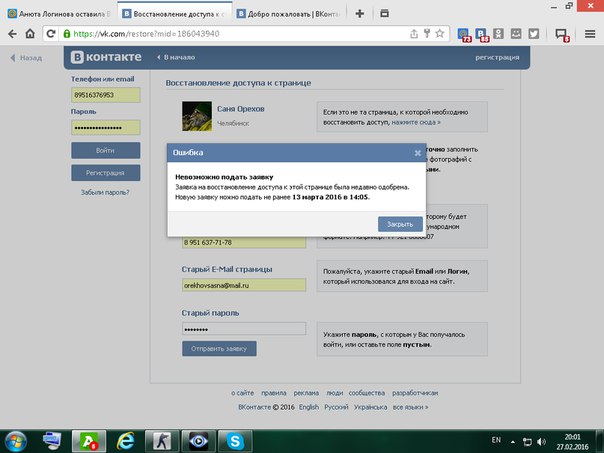
Task: Open the chat bubble notifications icon
Action: point(562,35)
